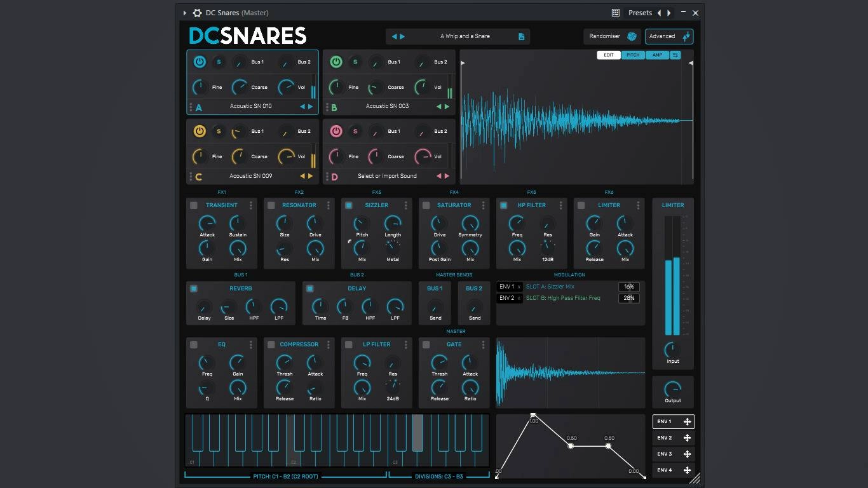This screenshot has height=488, width=868.
Task: Open plugin wrapper menu arrow
Action: coord(184,13)
